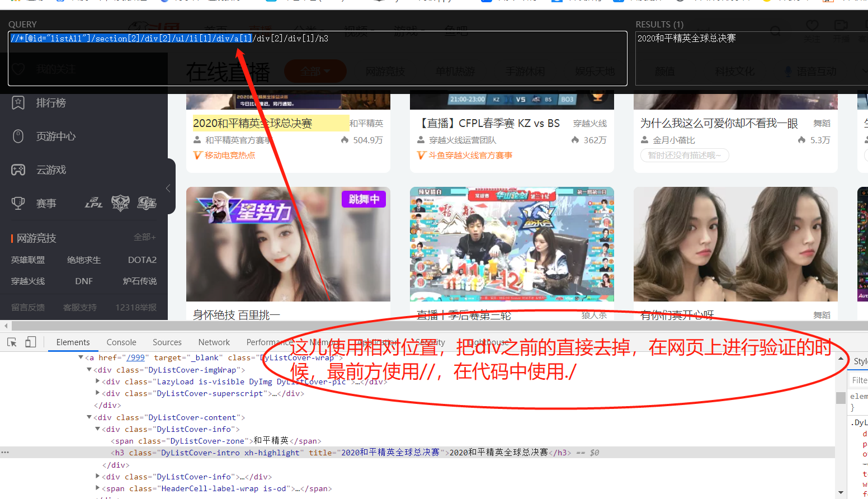Collapse the first DyListCover-info div node

98,429
